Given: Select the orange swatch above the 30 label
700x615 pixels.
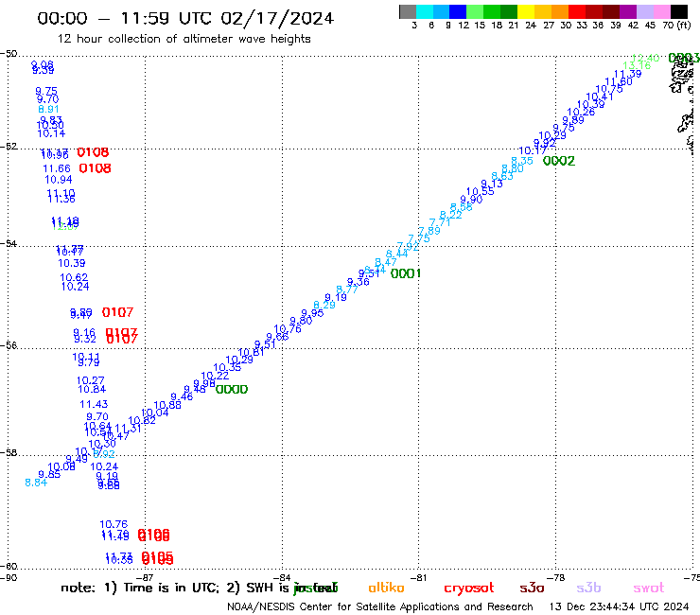Looking at the screenshot, I should [560, 11].
